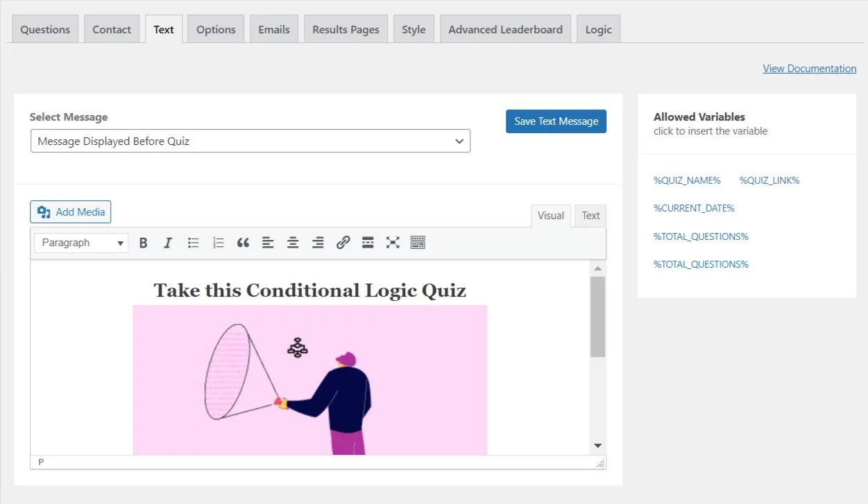Switch to the Questions tab
Screen dimensions: 868x504
(x=45, y=29)
